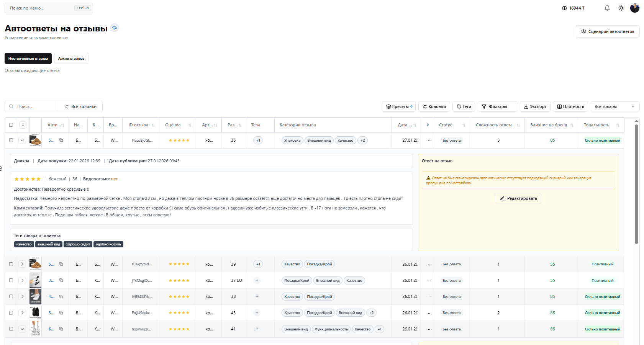Click the user avatar in top-right
644x345 pixels.
634,8
